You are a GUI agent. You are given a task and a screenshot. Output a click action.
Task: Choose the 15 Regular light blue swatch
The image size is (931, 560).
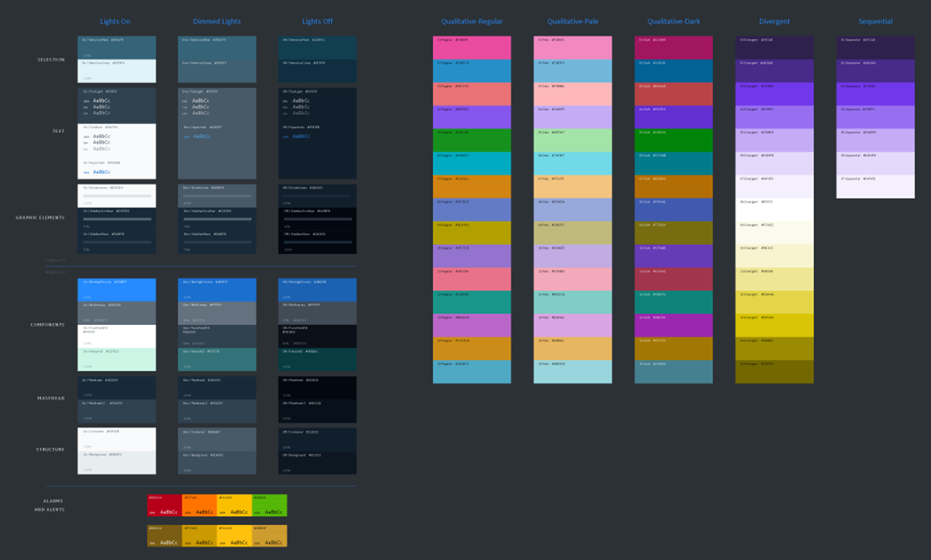472,372
